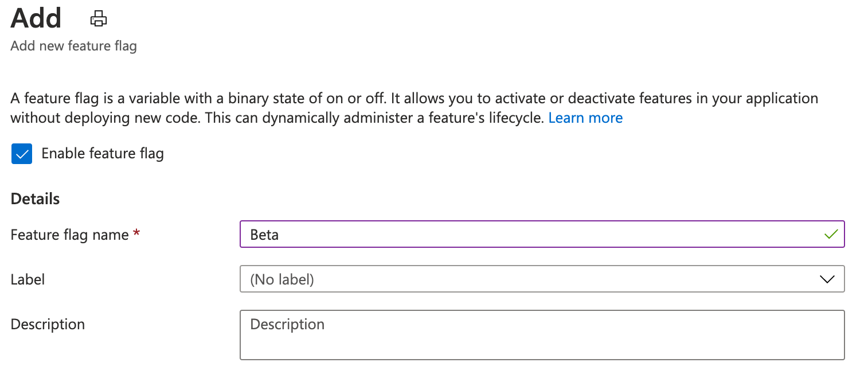Click the Add heading of the pane
This screenshot has width=868, height=374.
[35, 18]
